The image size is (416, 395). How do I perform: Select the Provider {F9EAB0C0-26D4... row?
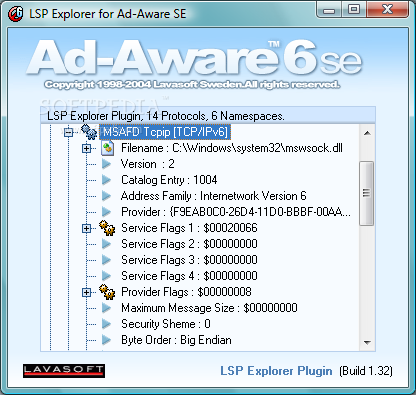point(236,212)
